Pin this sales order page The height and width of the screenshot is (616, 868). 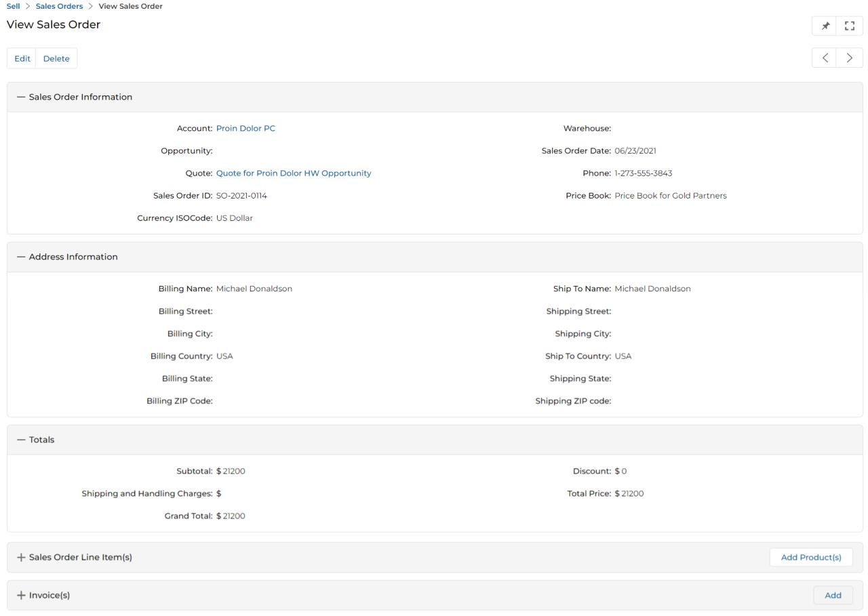coord(825,26)
